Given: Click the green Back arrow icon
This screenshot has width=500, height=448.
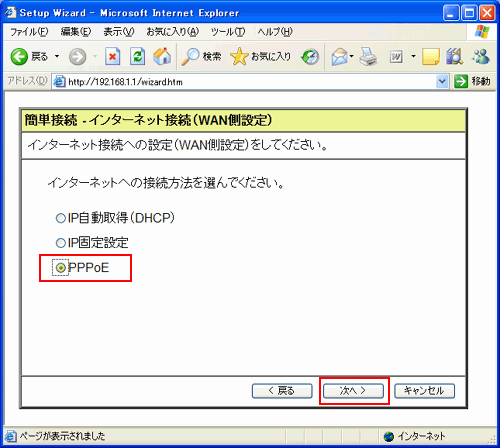Looking at the screenshot, I should point(19,56).
